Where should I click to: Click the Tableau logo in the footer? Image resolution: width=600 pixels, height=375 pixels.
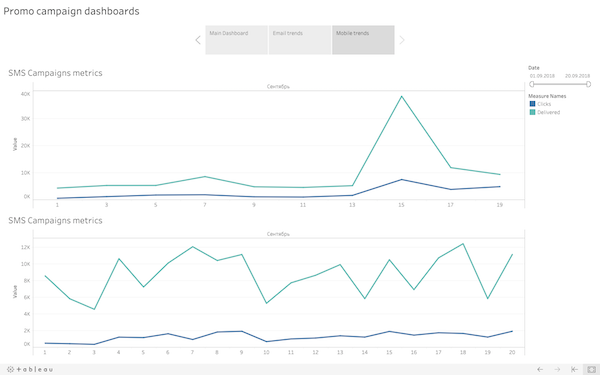(30, 369)
